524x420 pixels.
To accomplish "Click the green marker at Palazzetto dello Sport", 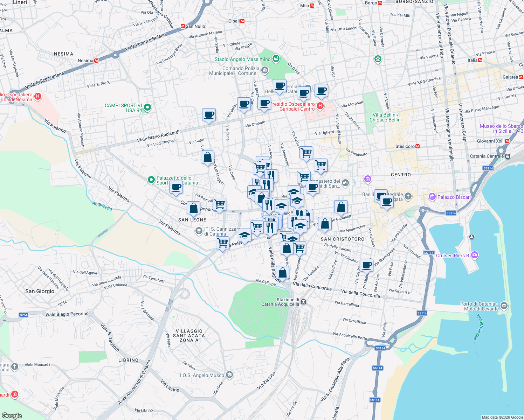I will tap(151, 179).
